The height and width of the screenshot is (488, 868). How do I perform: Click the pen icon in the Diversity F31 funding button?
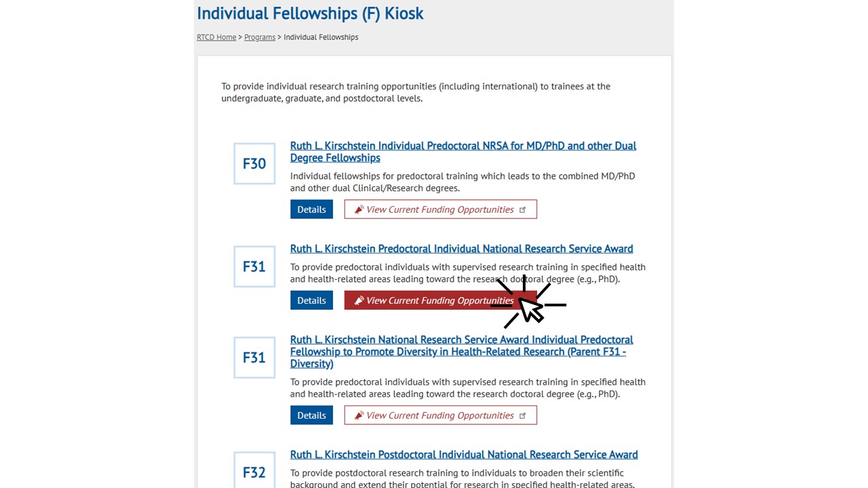pyautogui.click(x=359, y=415)
